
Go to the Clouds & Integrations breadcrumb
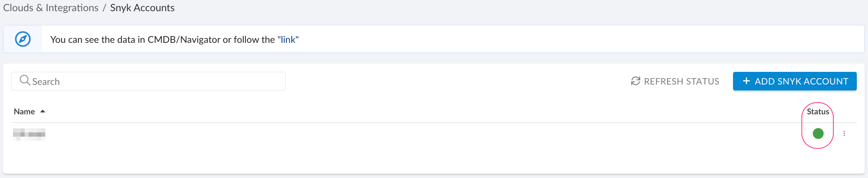(x=51, y=8)
